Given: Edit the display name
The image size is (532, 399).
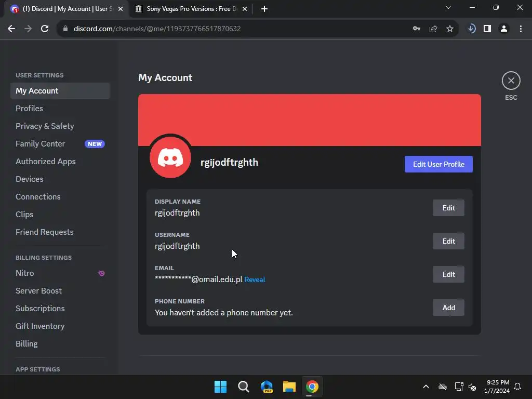Looking at the screenshot, I should pyautogui.click(x=448, y=208).
